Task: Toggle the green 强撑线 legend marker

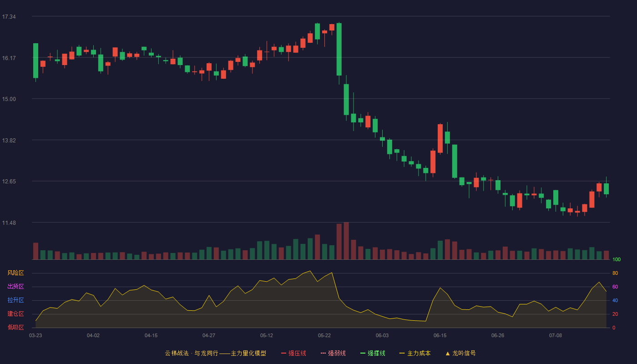Action: click(363, 353)
